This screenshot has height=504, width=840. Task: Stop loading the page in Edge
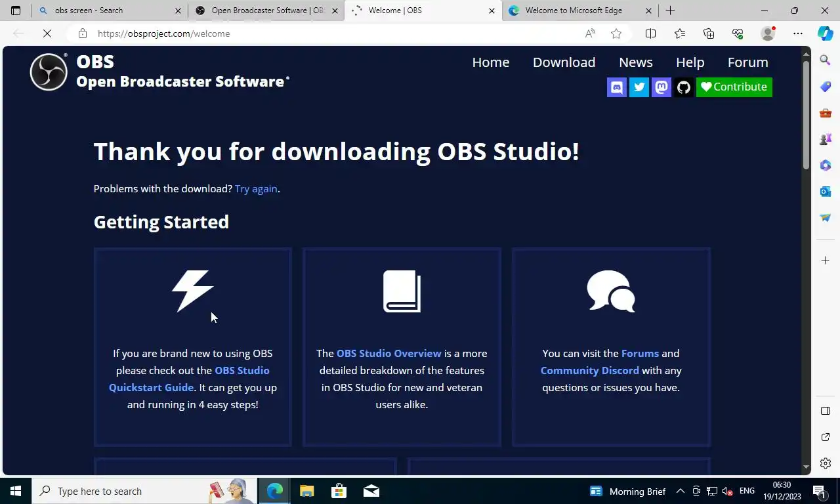click(47, 33)
